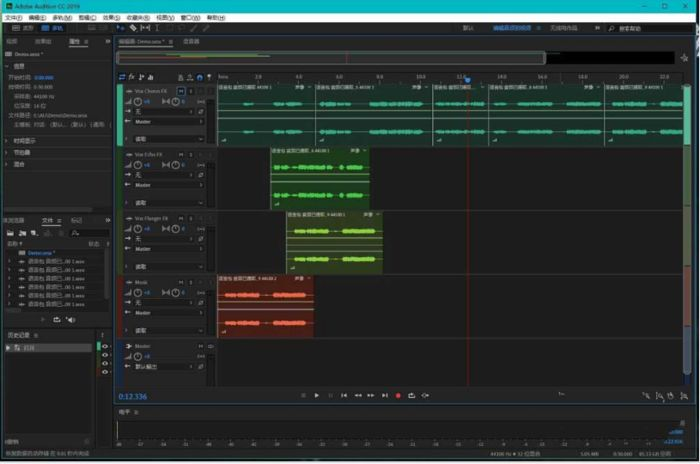Mute the Vox Chorus FX track
This screenshot has width=700, height=464.
pyautogui.click(x=181, y=91)
